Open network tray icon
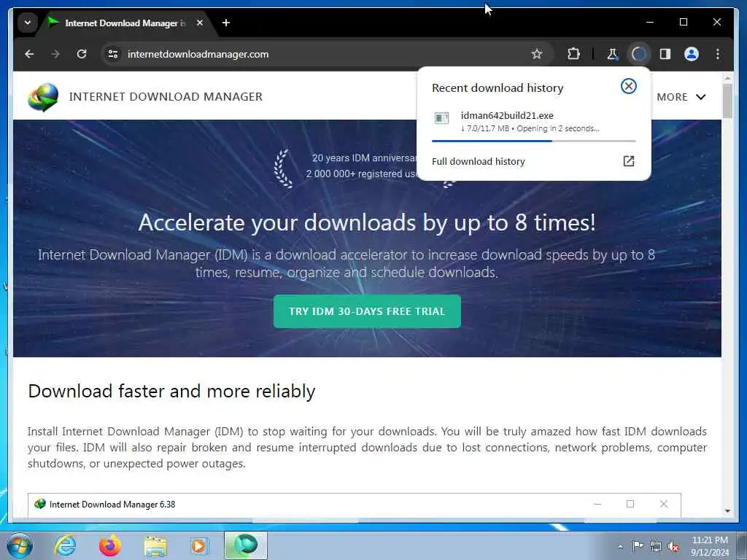Viewport: 747px width, 560px height. point(656,546)
